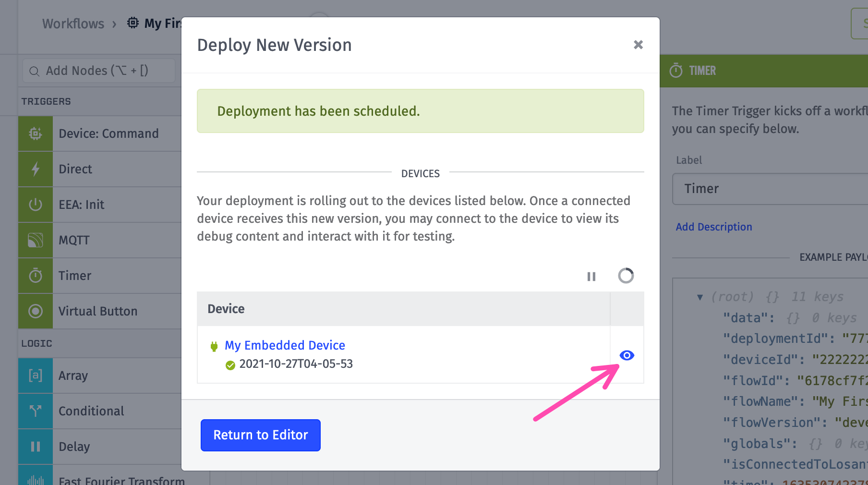The height and width of the screenshot is (485, 868).
Task: Click the Direct lightning bolt icon
Action: tap(36, 169)
